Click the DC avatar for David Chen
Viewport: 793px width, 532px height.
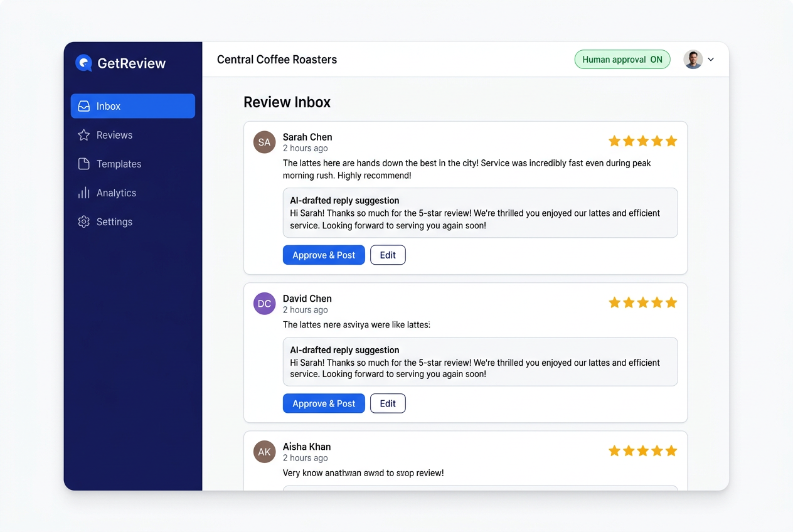point(264,304)
